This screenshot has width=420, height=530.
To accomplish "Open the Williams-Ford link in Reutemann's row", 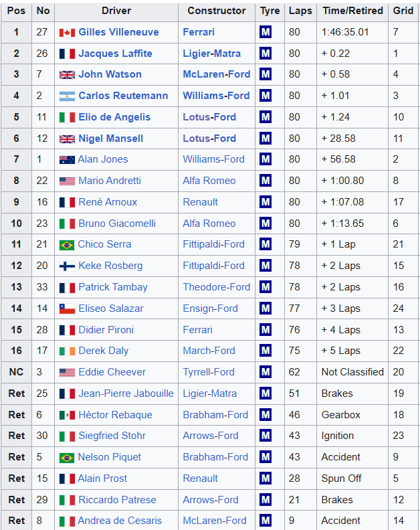I will [216, 96].
